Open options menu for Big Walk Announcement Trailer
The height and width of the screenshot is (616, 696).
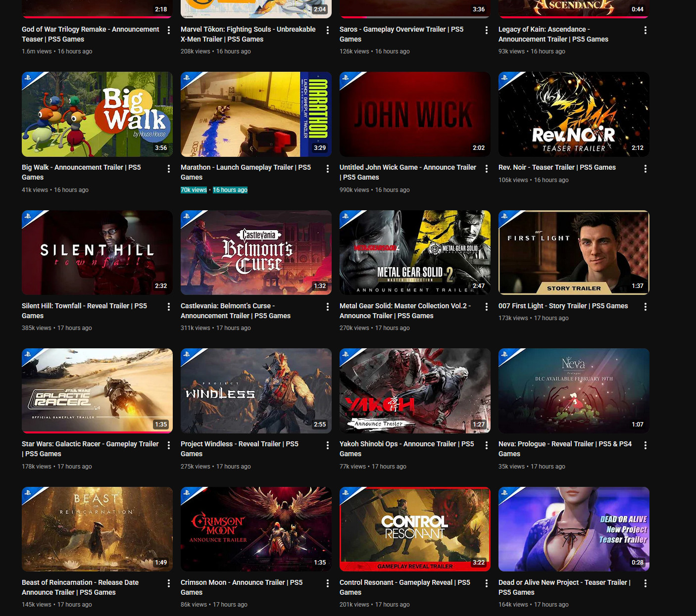pos(169,169)
